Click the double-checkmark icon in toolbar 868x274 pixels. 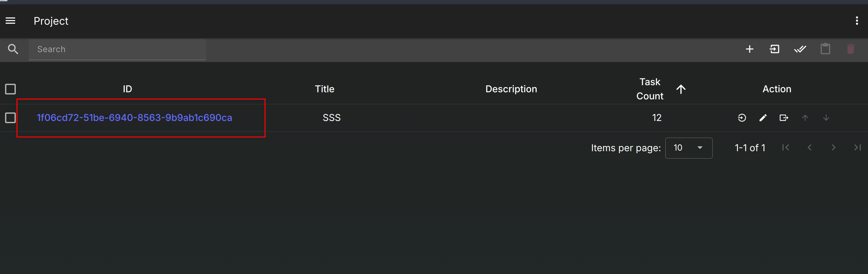tap(800, 49)
